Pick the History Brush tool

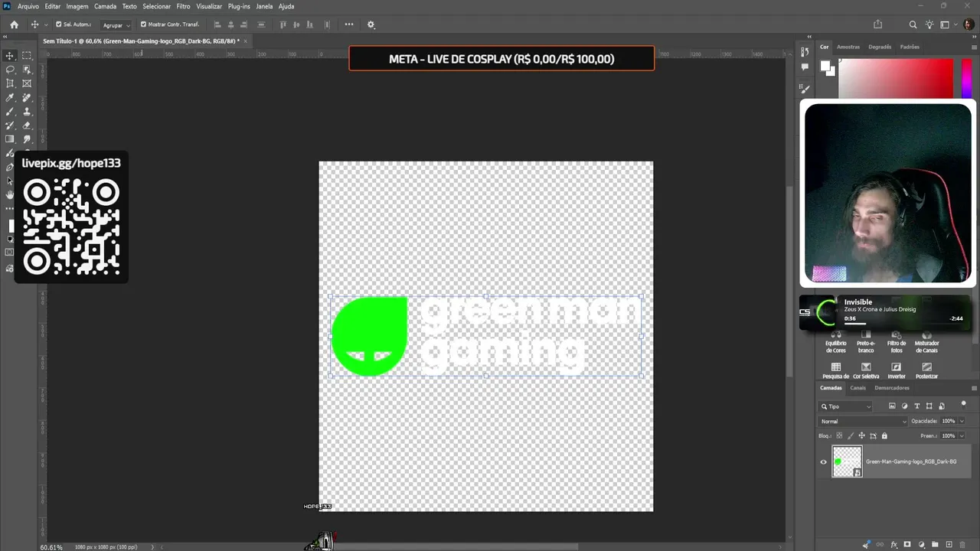point(10,126)
